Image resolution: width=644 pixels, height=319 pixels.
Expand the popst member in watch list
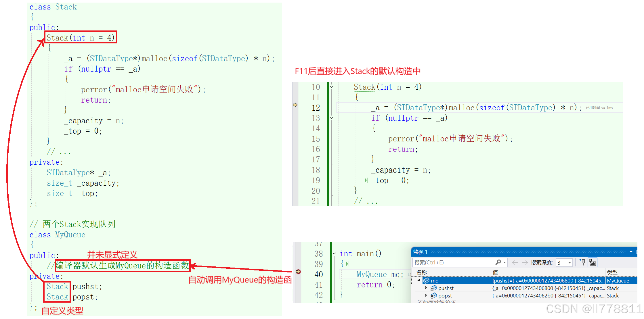[x=426, y=295]
